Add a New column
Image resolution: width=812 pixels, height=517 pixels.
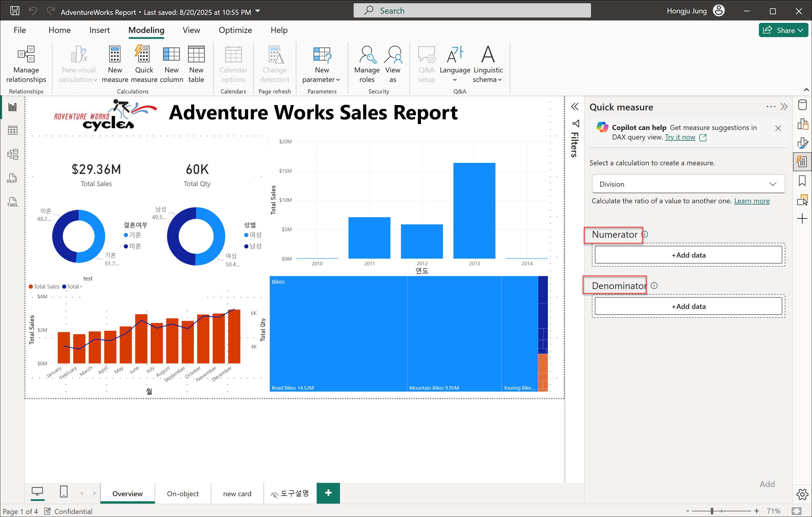(171, 64)
